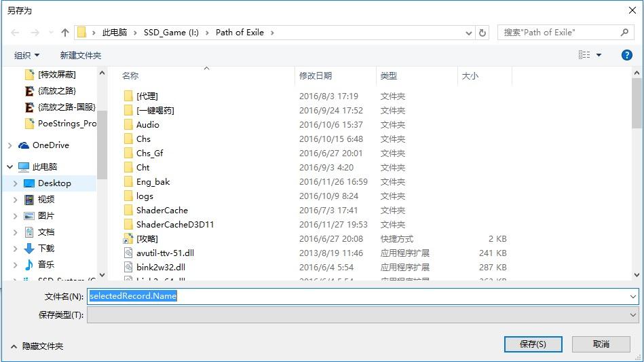Viewport: 644px width, 362px height.
Task: Click the 取消 button
Action: pyautogui.click(x=601, y=344)
